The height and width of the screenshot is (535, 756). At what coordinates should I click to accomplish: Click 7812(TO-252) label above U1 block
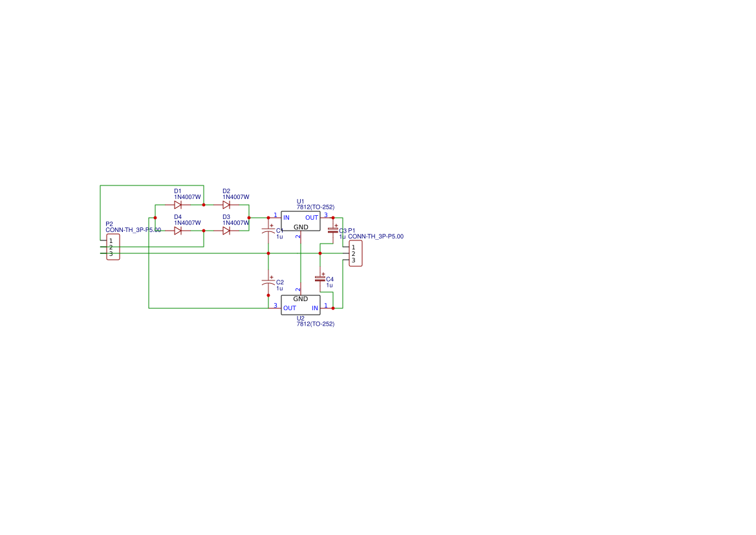tap(316, 207)
